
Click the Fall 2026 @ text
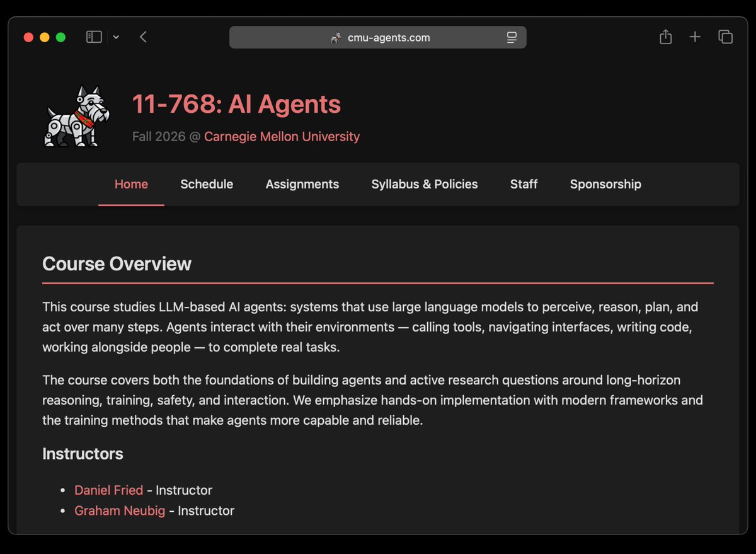(x=166, y=136)
